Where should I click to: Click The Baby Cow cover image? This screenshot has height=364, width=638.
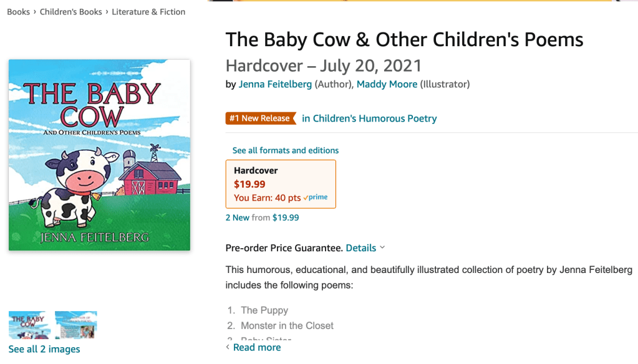99,155
